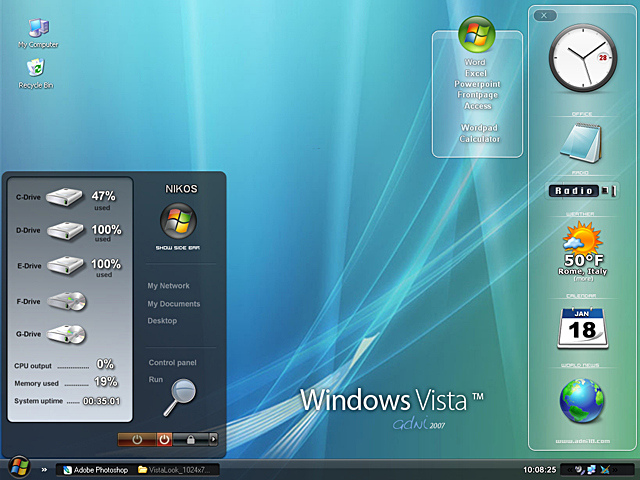
Task: Click the CPU output 0% value
Action: [x=105, y=364]
